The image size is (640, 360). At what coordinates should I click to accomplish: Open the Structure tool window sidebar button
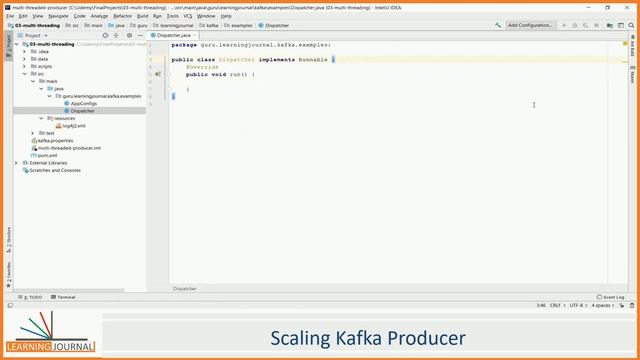click(x=9, y=240)
